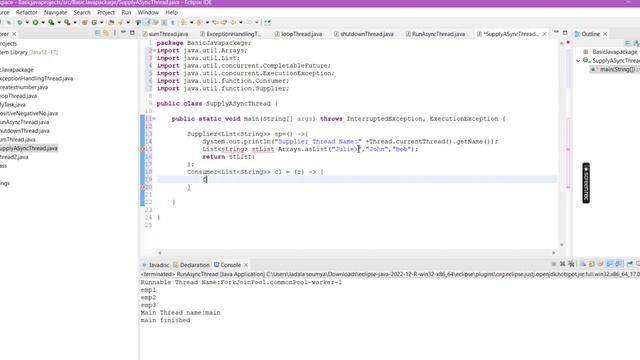Screen dimensions: 640x360
Task: Toggle Word Wrap in Console toolbar
Action: [600, 264]
